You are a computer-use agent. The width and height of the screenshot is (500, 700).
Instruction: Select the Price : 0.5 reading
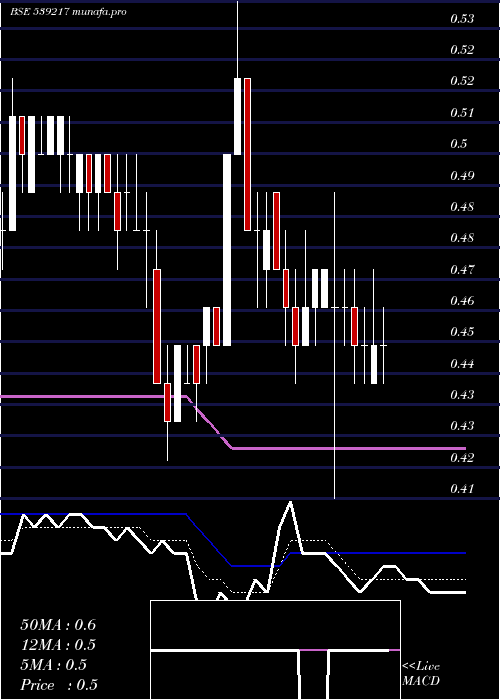(x=59, y=685)
